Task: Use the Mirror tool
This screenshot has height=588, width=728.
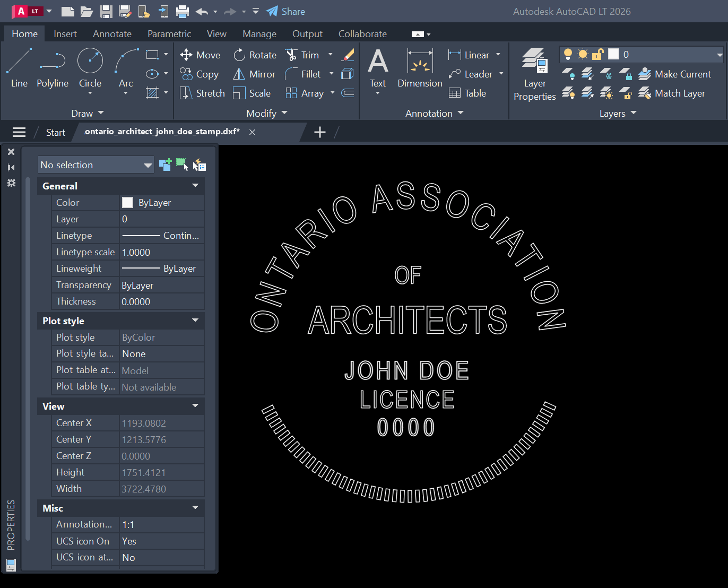Action: [254, 74]
